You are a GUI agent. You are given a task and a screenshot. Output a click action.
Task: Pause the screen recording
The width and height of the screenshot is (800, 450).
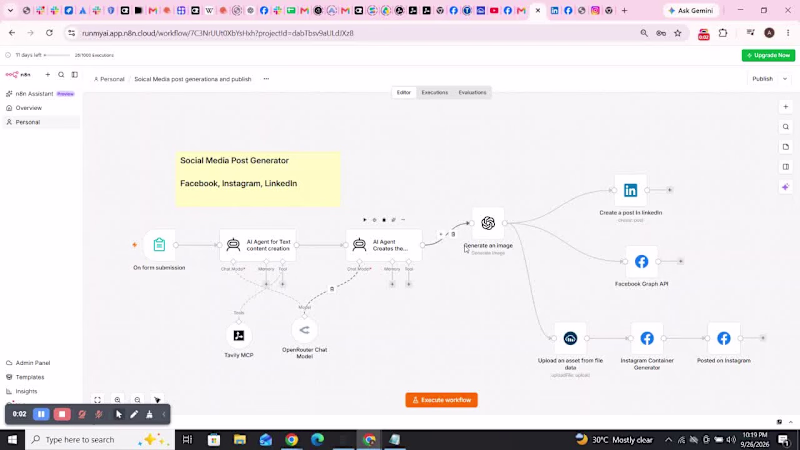(x=41, y=414)
